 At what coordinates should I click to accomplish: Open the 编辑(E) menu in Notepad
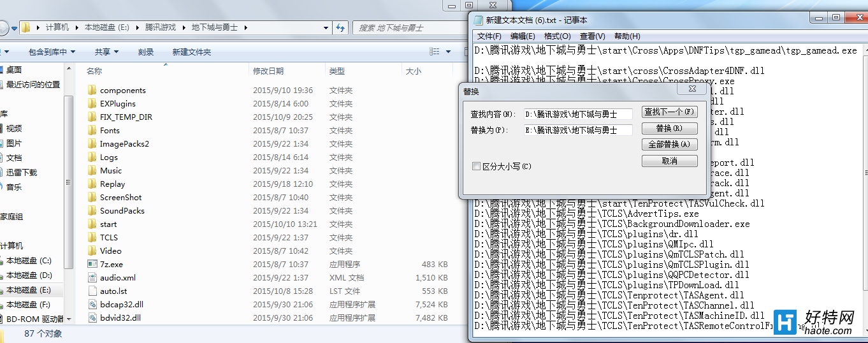(523, 36)
